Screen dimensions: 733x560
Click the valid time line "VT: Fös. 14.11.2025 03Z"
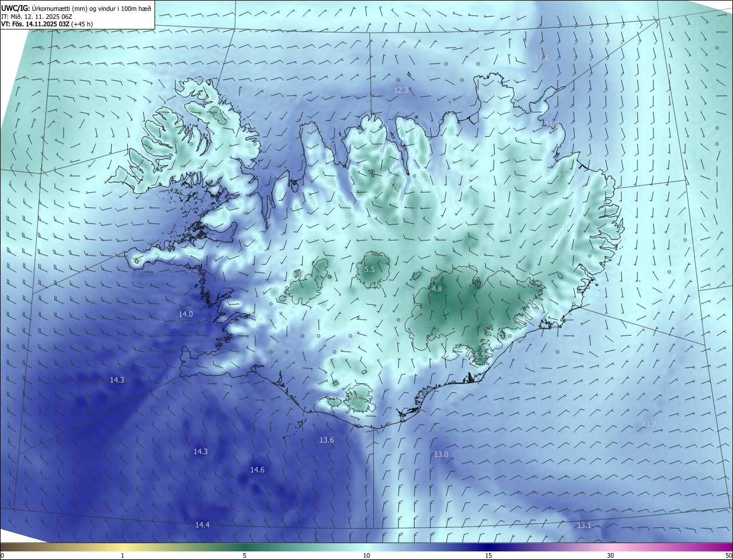point(36,24)
